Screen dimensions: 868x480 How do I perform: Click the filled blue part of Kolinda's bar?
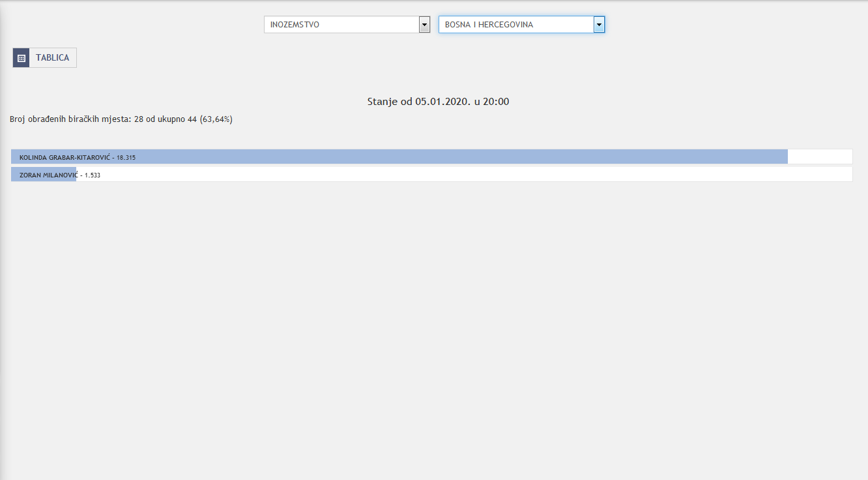click(x=456, y=157)
